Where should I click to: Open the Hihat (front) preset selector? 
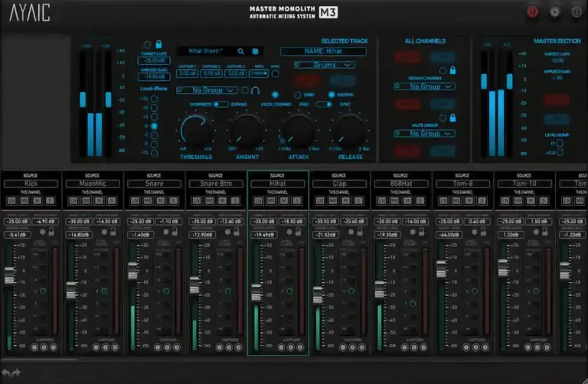[x=205, y=51]
